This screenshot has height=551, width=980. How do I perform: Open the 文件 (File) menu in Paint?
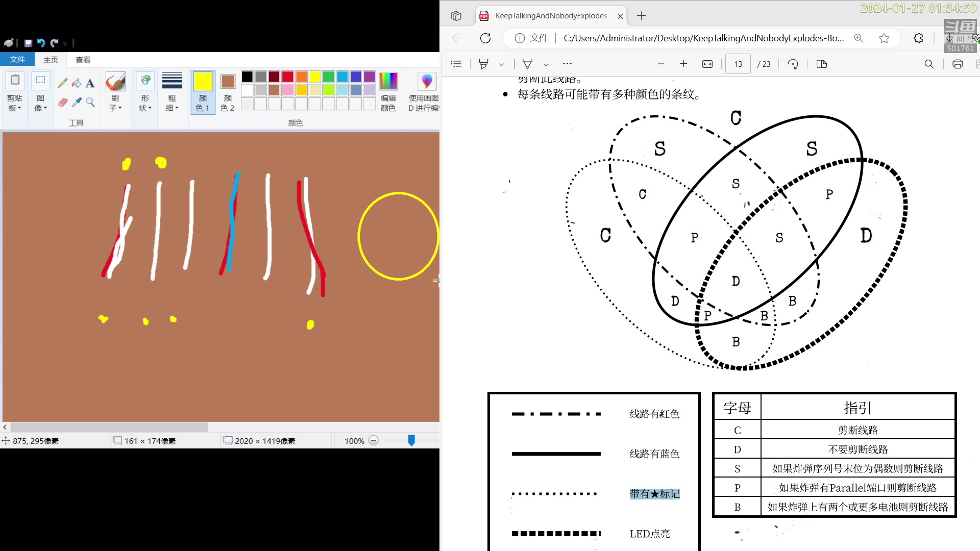click(17, 60)
